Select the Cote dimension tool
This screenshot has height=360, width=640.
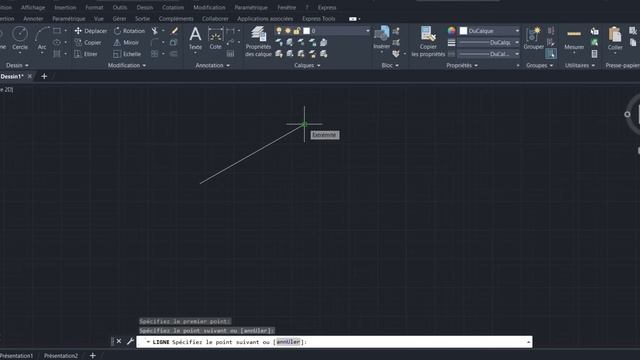(215, 38)
